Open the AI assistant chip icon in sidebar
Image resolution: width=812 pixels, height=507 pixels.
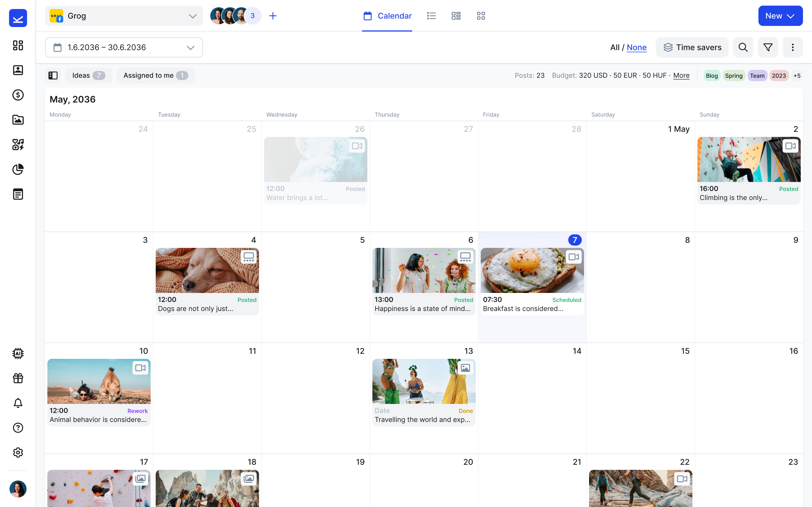[x=18, y=353]
